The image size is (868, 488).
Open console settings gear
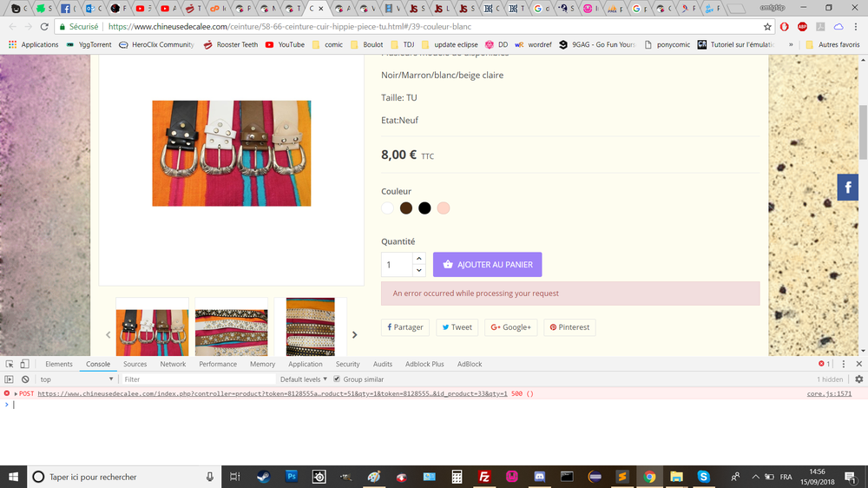[859, 379]
